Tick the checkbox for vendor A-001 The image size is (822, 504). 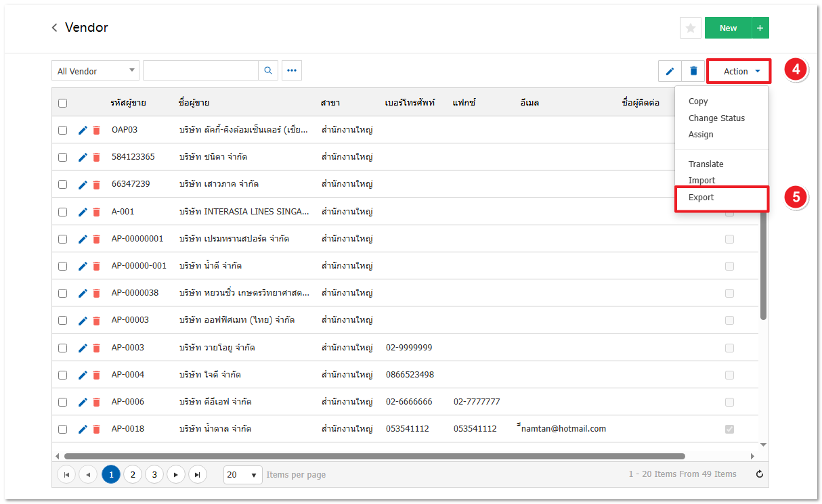tap(62, 212)
